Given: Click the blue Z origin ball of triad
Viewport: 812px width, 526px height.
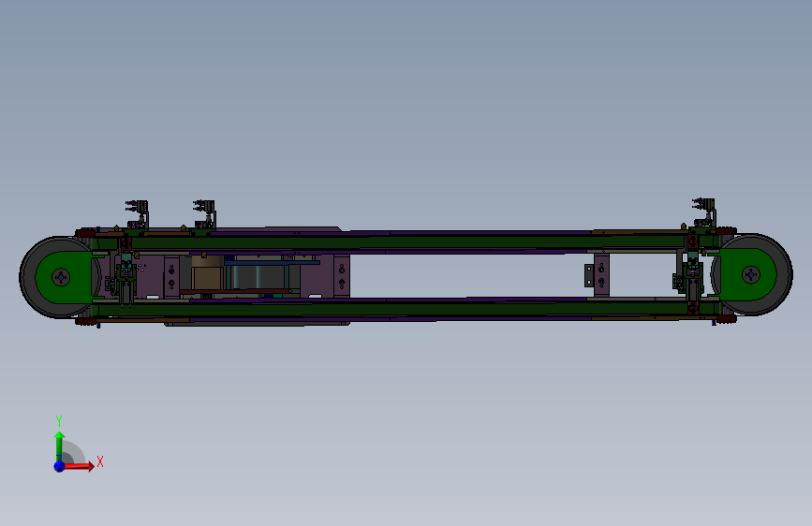Looking at the screenshot, I should pos(59,466).
